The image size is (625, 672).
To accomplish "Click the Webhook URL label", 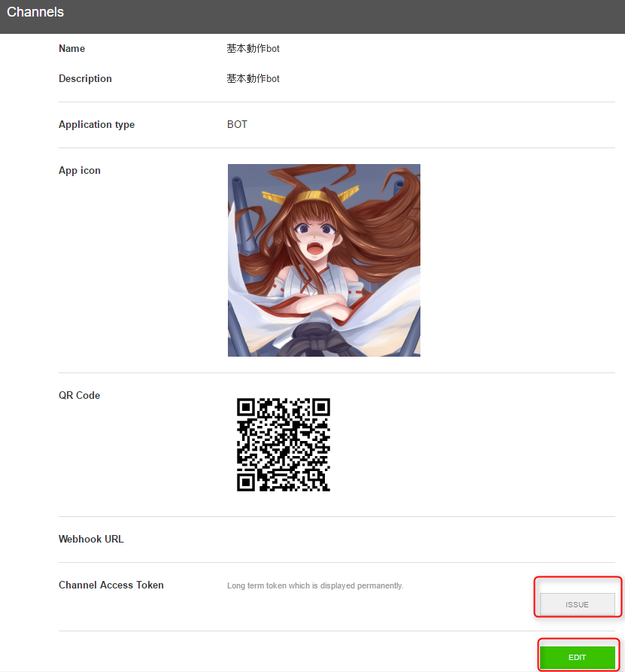I will [x=91, y=539].
